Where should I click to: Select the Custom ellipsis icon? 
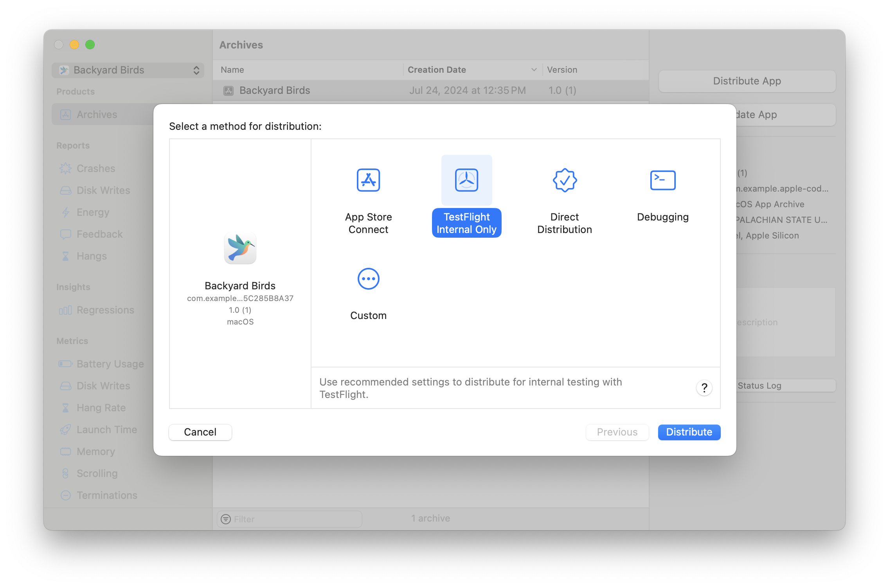[368, 279]
